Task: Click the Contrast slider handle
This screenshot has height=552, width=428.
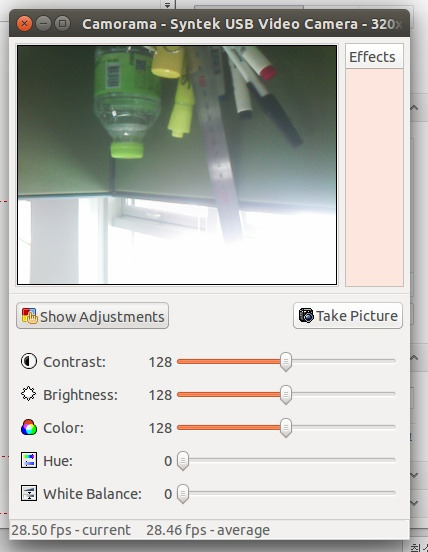Action: coord(286,362)
